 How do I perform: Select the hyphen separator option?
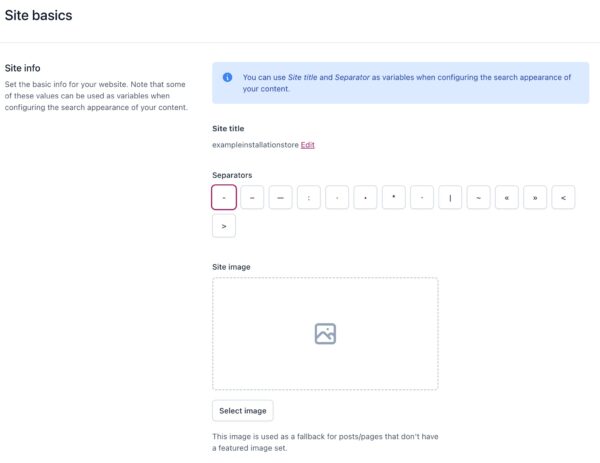(224, 198)
